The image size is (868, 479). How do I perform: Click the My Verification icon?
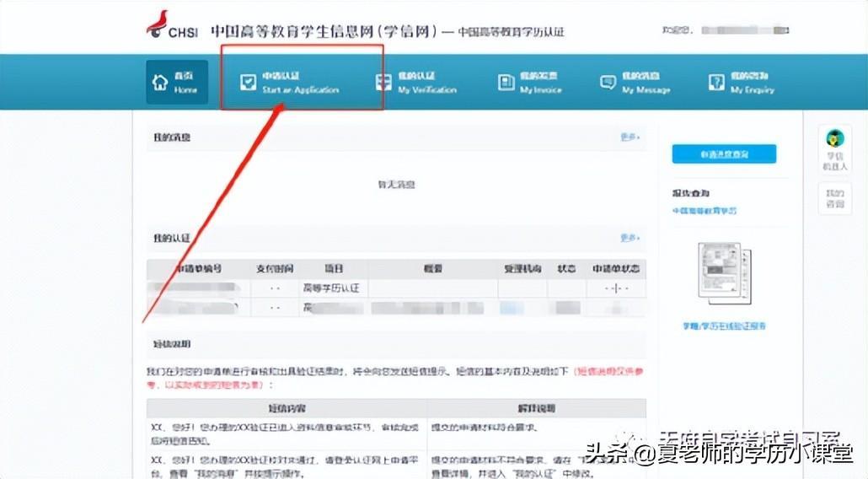[383, 83]
